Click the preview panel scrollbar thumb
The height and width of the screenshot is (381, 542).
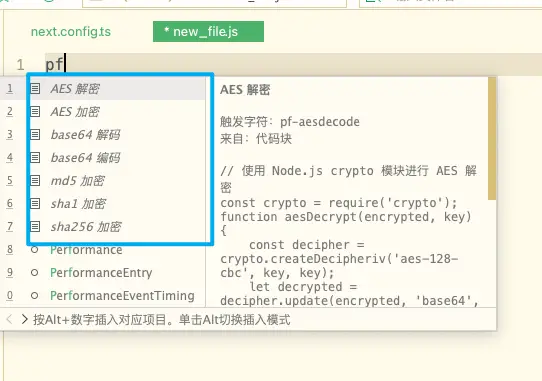coord(492,138)
